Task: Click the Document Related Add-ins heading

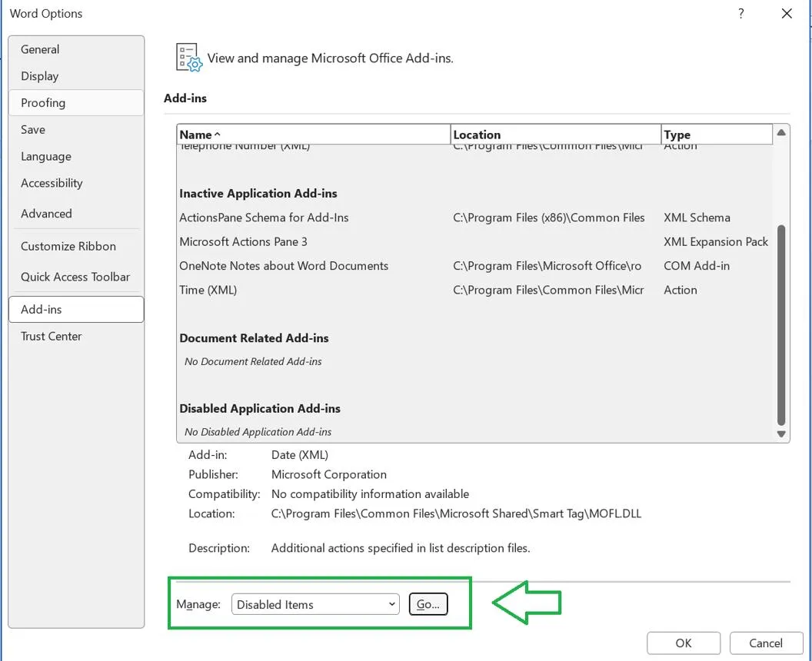Action: 254,338
